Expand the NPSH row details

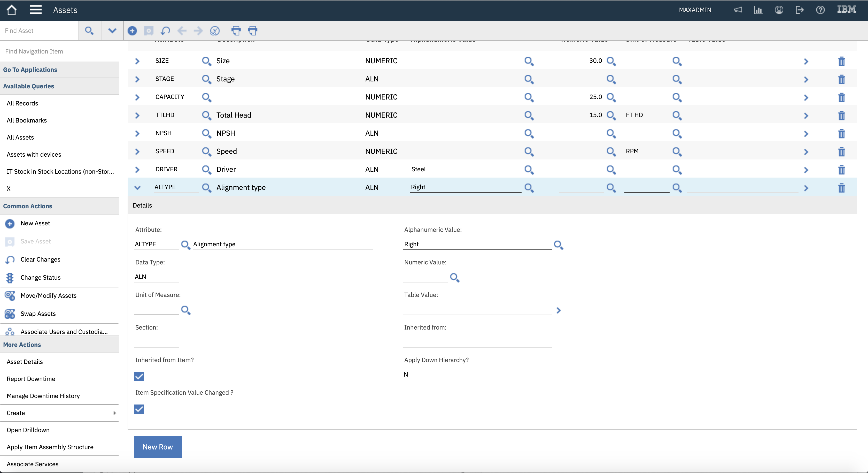point(137,134)
